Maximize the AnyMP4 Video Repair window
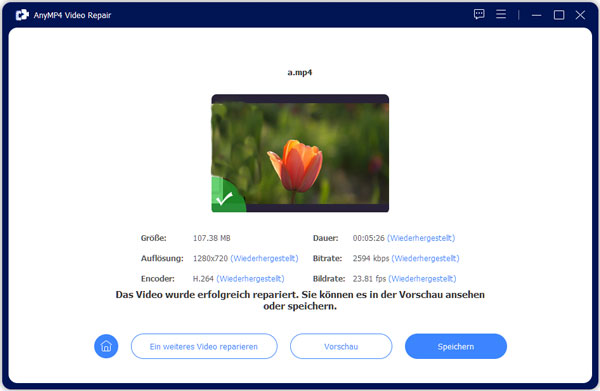Screen dimensions: 600x391 tap(559, 15)
